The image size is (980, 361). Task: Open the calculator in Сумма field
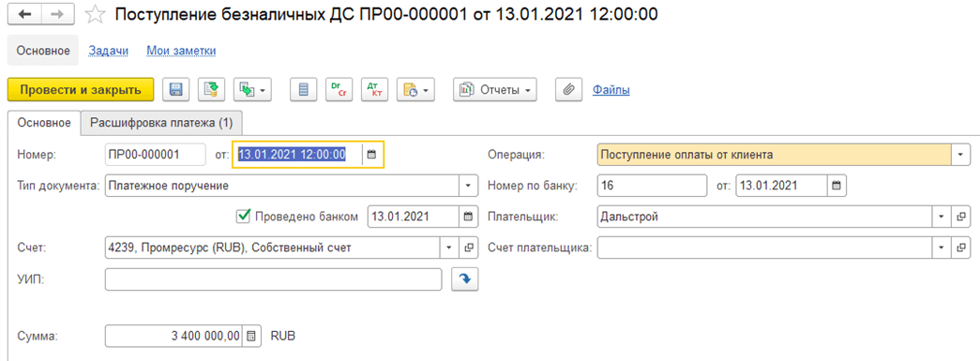250,336
